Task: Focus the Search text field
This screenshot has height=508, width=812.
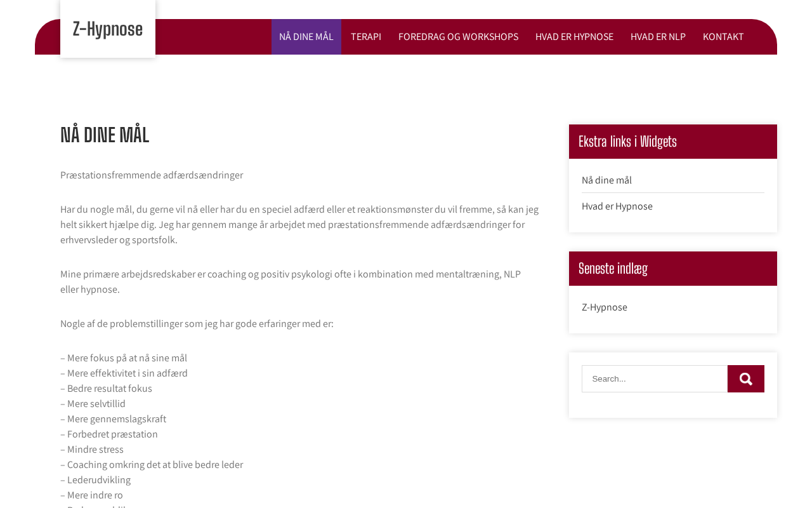Action: [655, 379]
